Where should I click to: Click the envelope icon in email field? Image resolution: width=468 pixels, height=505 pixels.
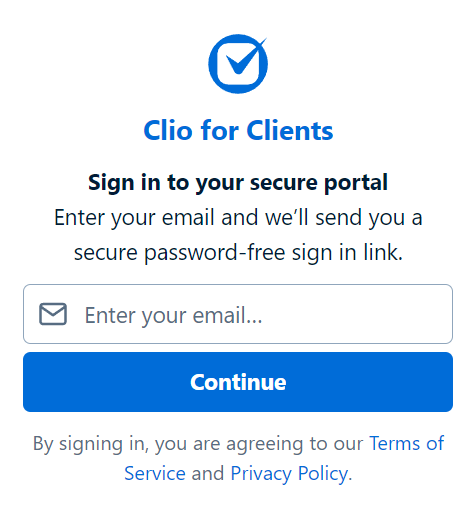(53, 314)
